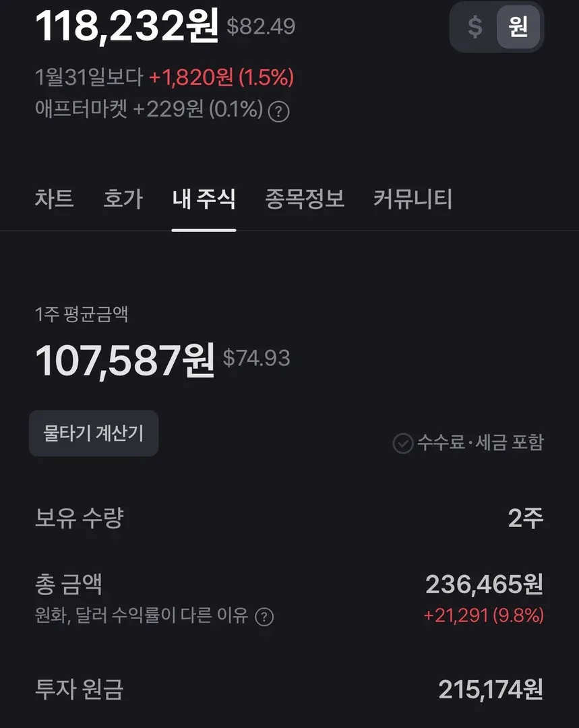The height and width of the screenshot is (728, 579).
Task: Open the 원화, 달러 수익률이 다른 이유 link
Action: [142, 616]
